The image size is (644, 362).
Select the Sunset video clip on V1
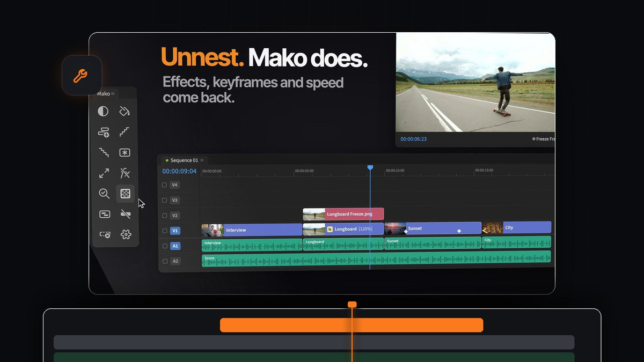click(433, 228)
